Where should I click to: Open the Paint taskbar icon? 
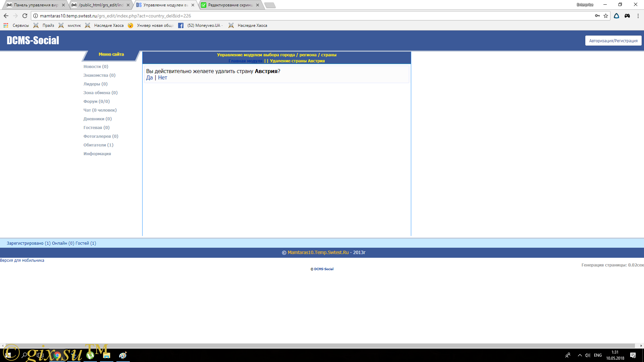pyautogui.click(x=123, y=355)
